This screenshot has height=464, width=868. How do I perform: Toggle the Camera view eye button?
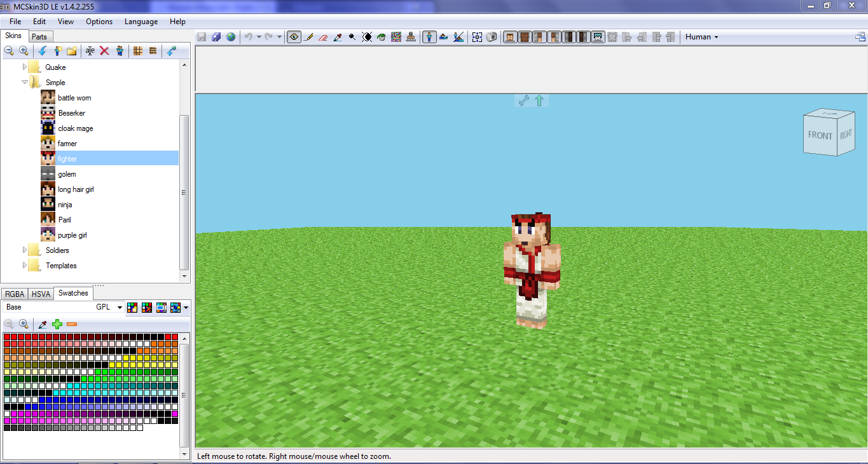[294, 37]
